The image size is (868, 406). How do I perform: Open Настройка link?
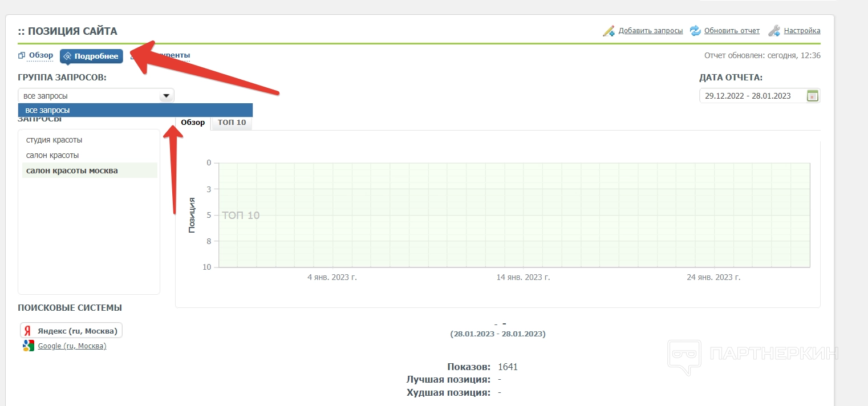[x=802, y=31]
